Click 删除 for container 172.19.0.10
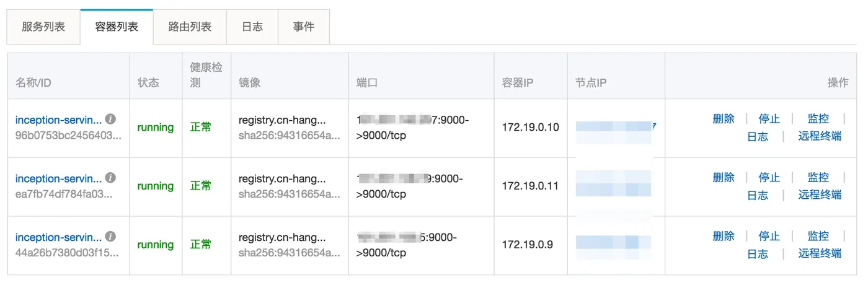 [x=724, y=119]
